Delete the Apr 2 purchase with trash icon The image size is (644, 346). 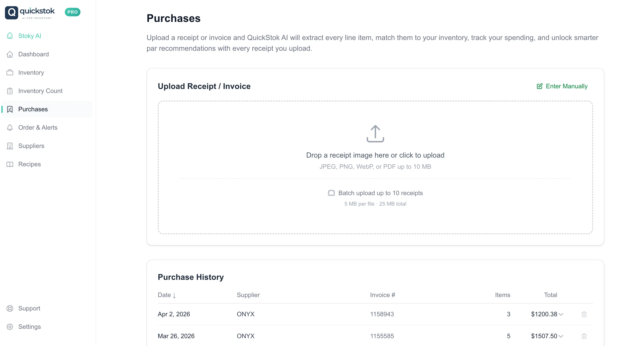click(584, 314)
